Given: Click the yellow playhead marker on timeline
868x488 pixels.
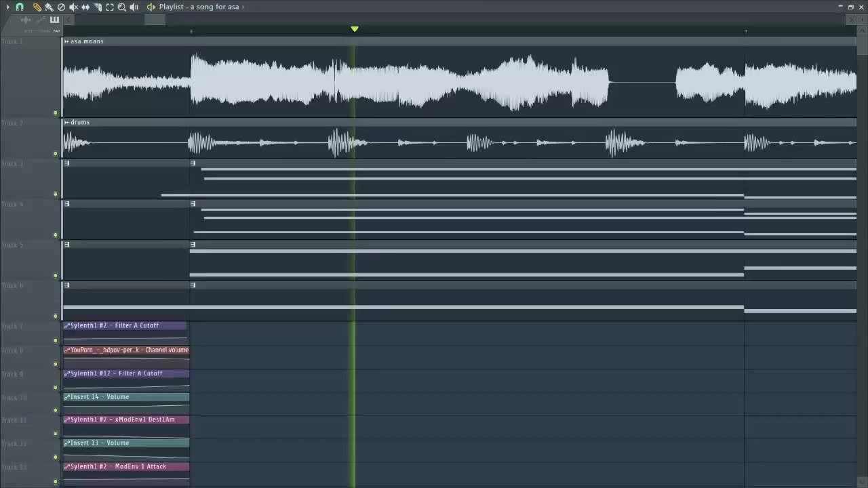Looking at the screenshot, I should point(355,29).
